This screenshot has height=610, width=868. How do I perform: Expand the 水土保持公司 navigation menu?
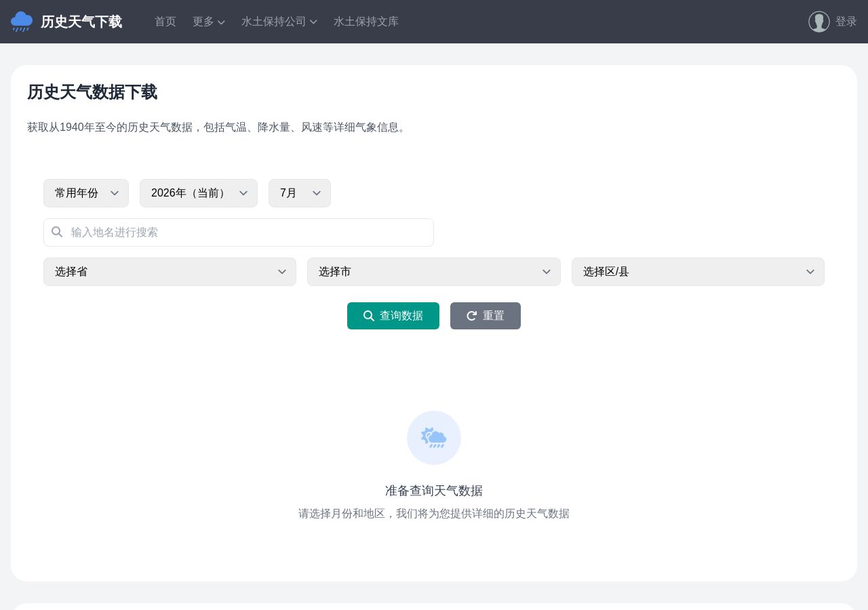coord(279,22)
